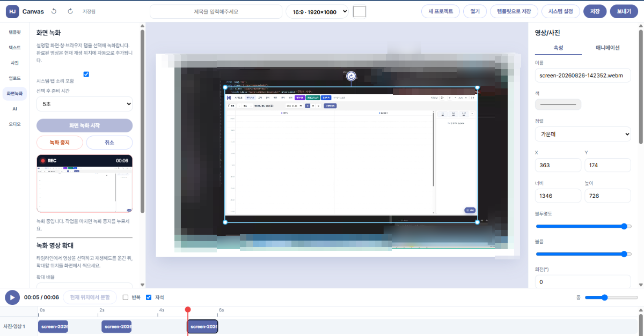
Task: Open the 오디오 sidebar panel
Action: point(14,124)
